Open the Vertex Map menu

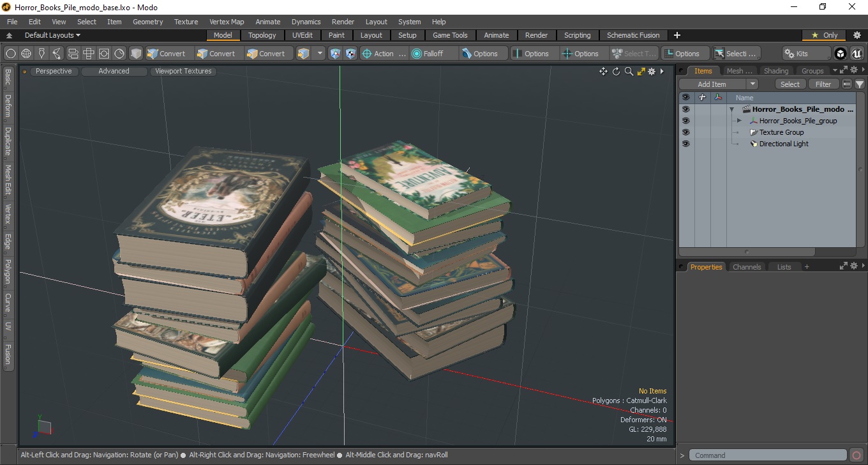pyautogui.click(x=227, y=22)
